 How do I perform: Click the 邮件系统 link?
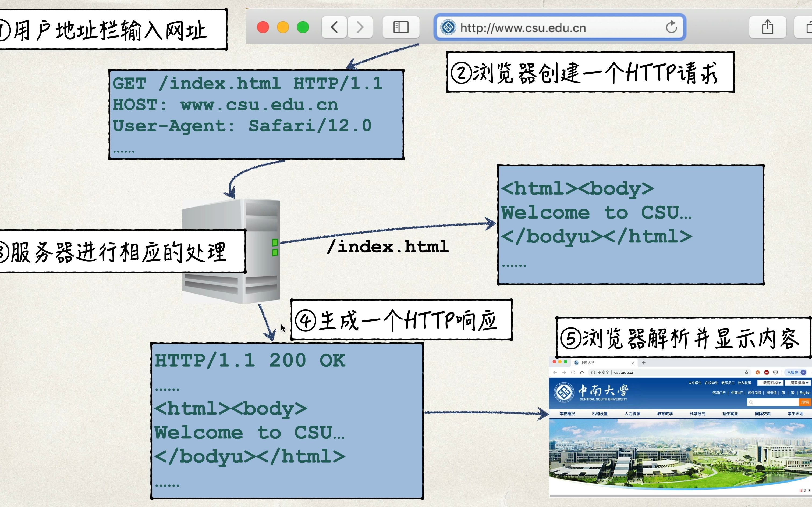[x=754, y=393]
